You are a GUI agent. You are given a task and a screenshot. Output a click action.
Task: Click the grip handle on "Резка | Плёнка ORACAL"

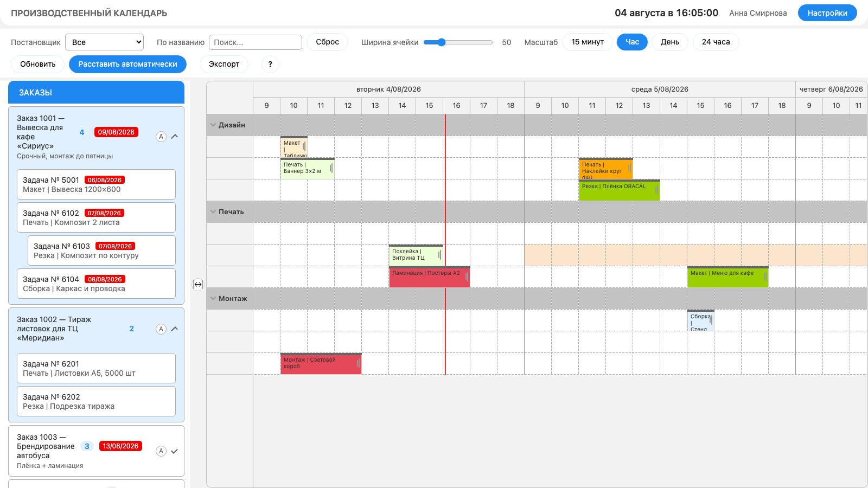(x=656, y=190)
